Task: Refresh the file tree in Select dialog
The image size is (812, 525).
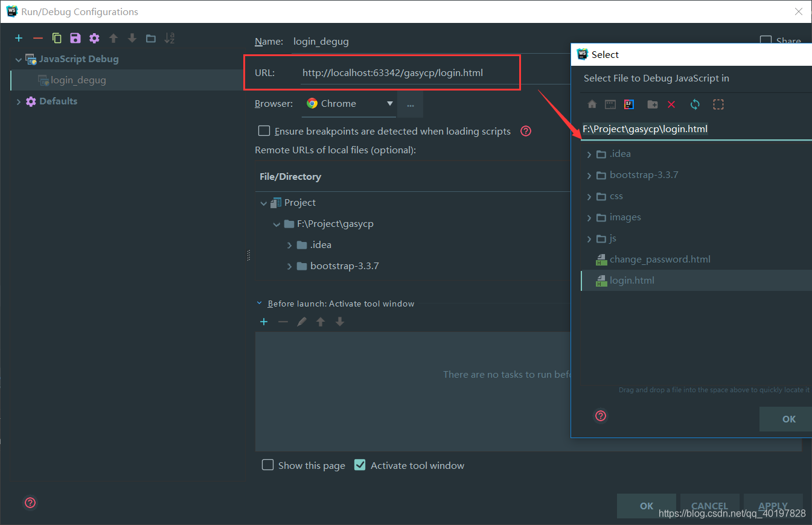Action: tap(694, 104)
